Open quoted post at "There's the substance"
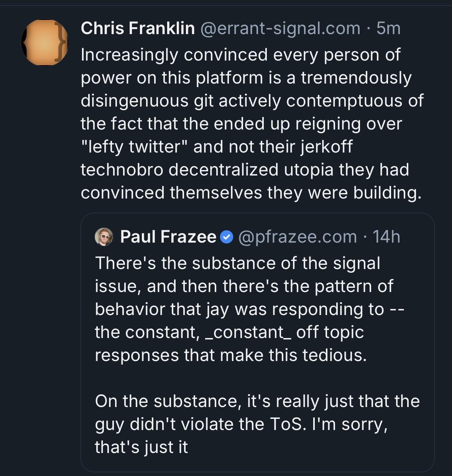 pyautogui.click(x=237, y=263)
